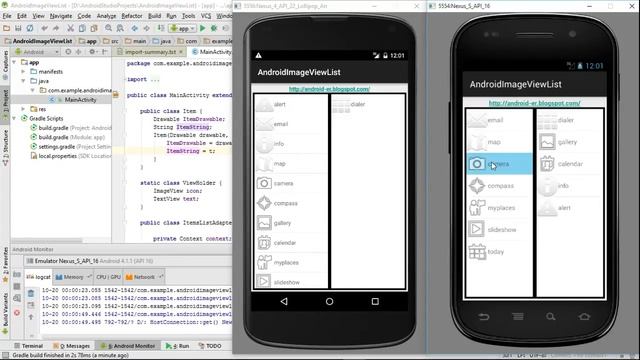
Task: Open the Build menu
Action: coord(154,16)
